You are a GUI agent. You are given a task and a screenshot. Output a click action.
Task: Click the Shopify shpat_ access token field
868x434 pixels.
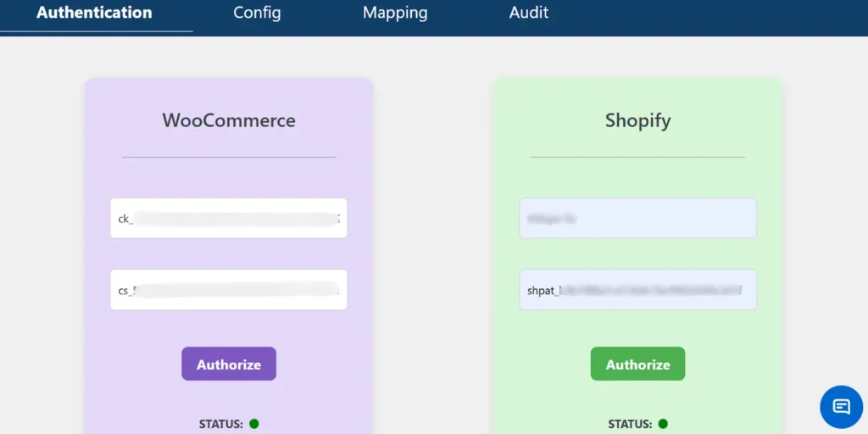coord(637,290)
